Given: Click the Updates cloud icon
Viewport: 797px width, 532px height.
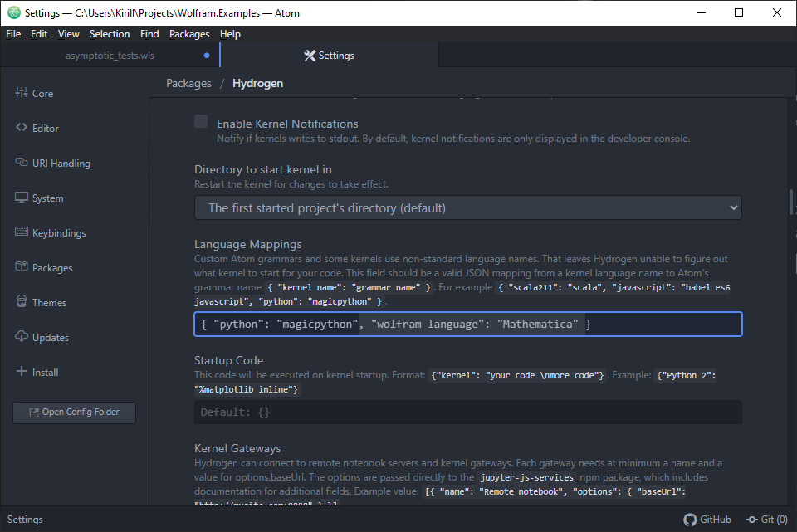Looking at the screenshot, I should [22, 336].
